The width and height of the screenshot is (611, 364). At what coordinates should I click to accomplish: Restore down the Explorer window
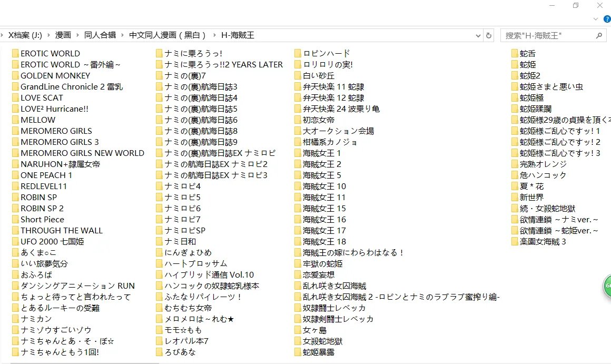pyautogui.click(x=576, y=5)
